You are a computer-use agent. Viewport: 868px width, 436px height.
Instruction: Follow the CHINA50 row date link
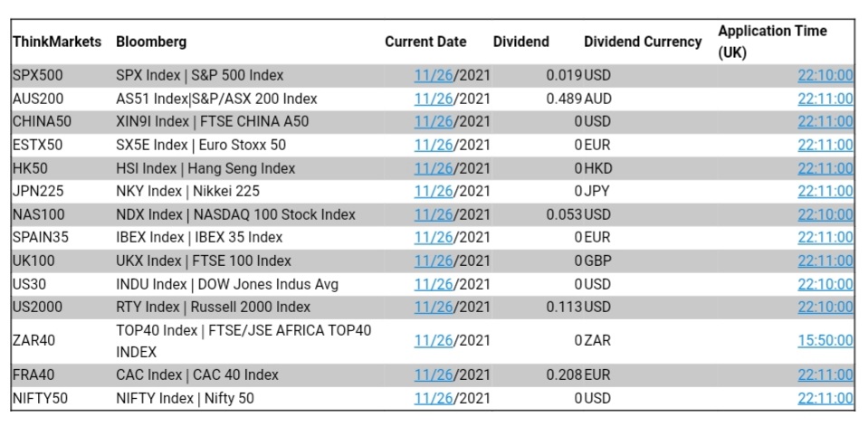(434, 121)
